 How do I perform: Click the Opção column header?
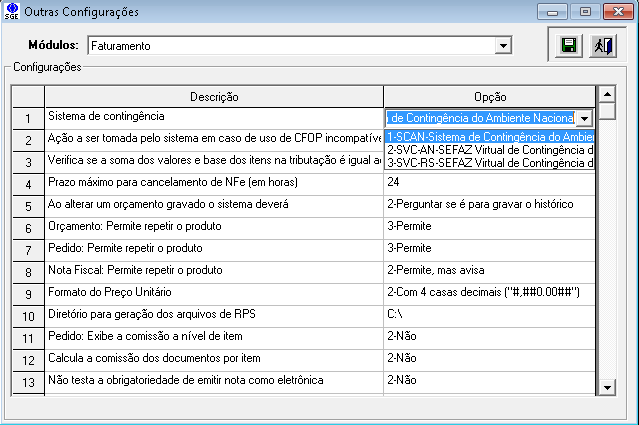(x=489, y=96)
